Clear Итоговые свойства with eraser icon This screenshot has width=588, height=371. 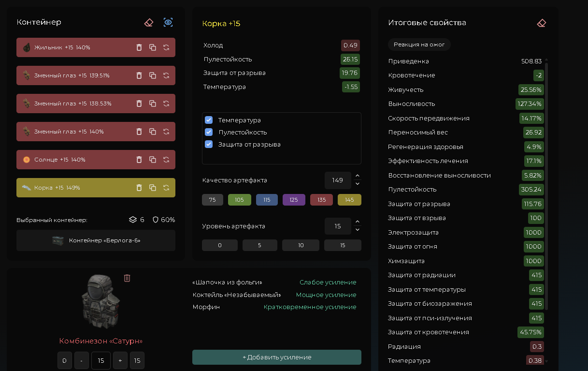542,23
